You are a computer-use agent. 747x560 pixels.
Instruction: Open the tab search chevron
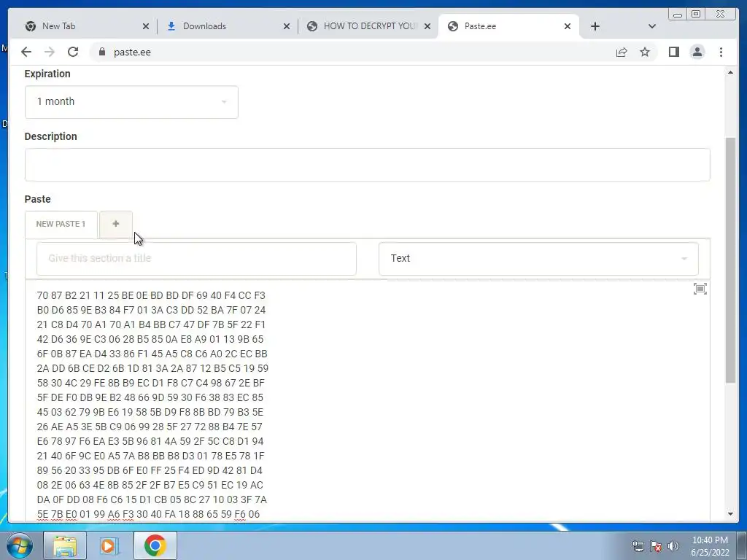pos(652,26)
